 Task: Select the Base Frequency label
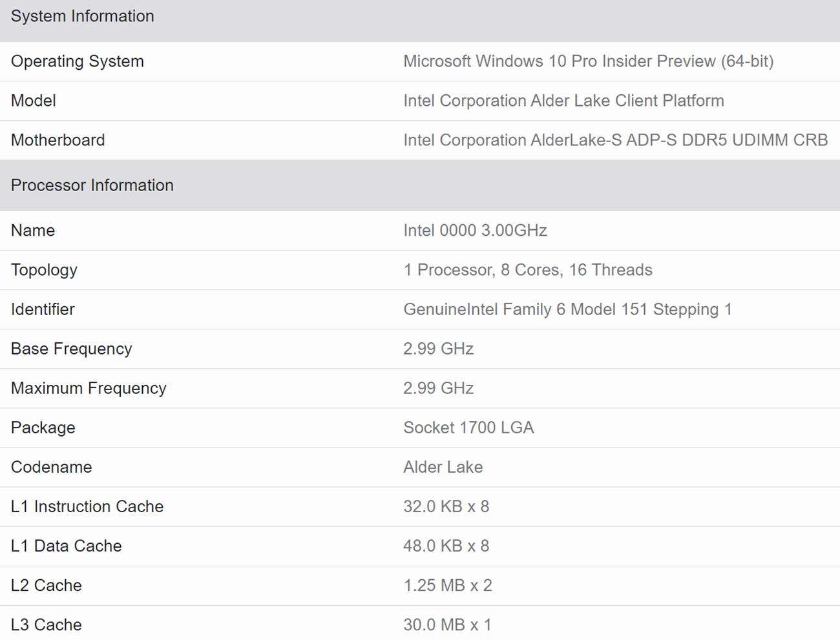[71, 349]
